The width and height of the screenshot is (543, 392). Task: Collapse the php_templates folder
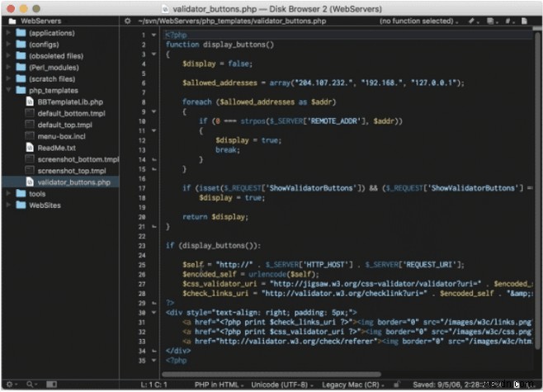point(8,90)
